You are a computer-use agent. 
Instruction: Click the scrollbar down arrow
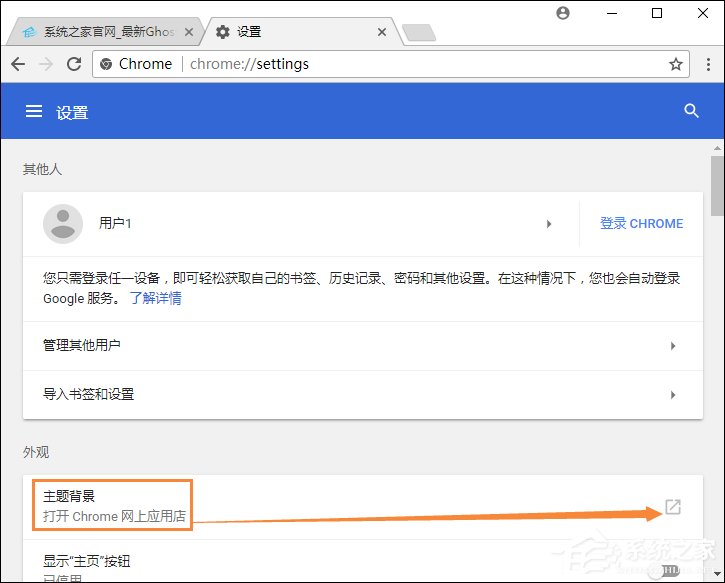pyautogui.click(x=717, y=574)
